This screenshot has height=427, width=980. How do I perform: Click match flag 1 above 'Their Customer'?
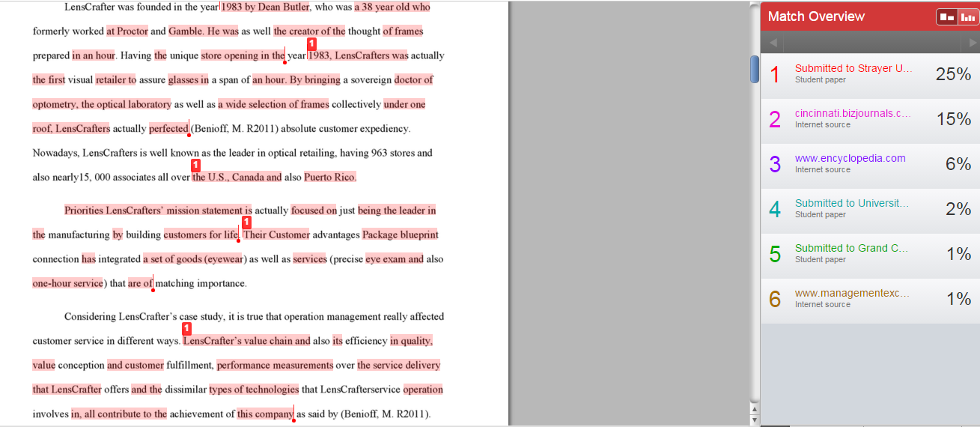pos(246,222)
